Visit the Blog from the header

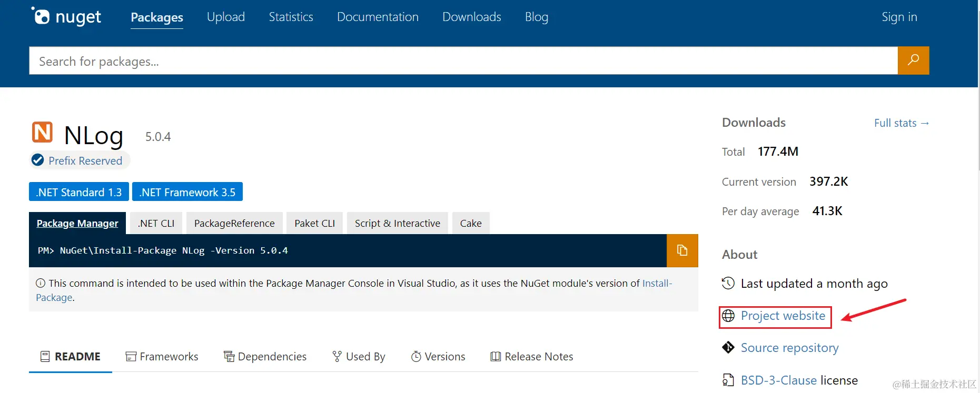537,17
